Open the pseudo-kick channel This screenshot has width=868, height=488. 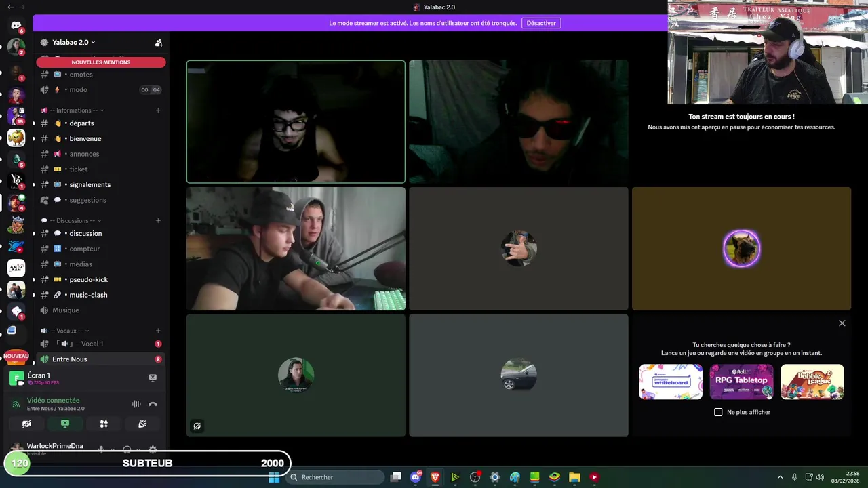tap(101, 279)
